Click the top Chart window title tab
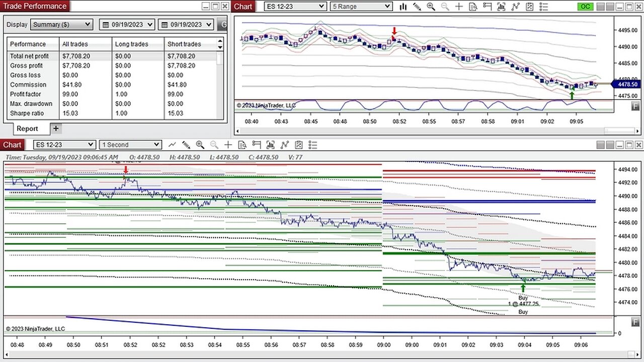Viewport: 644px width, 362px height. (243, 6)
